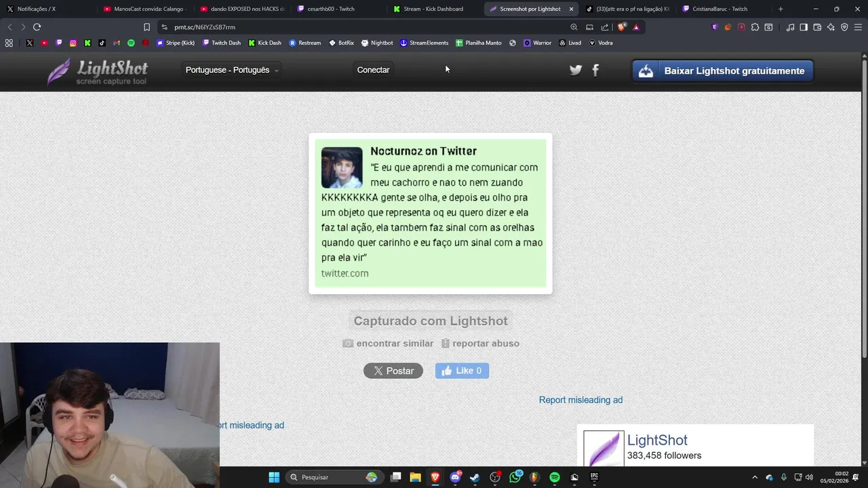The width and height of the screenshot is (868, 488).
Task: Open a new browser tab
Action: pos(781,9)
